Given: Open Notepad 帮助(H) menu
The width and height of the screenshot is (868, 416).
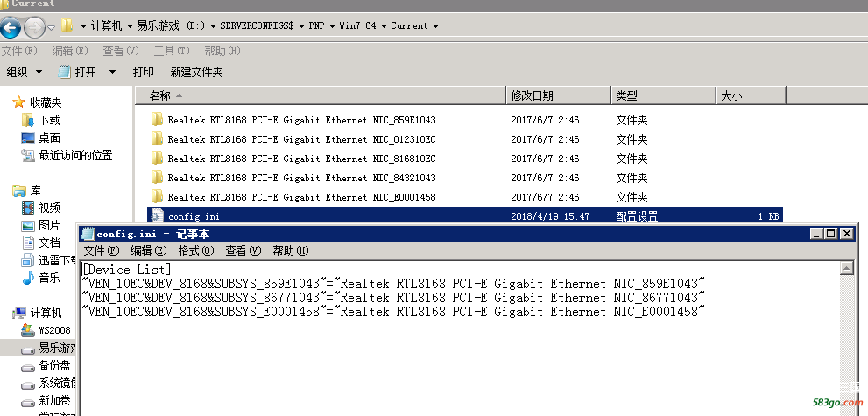Looking at the screenshot, I should click(291, 250).
